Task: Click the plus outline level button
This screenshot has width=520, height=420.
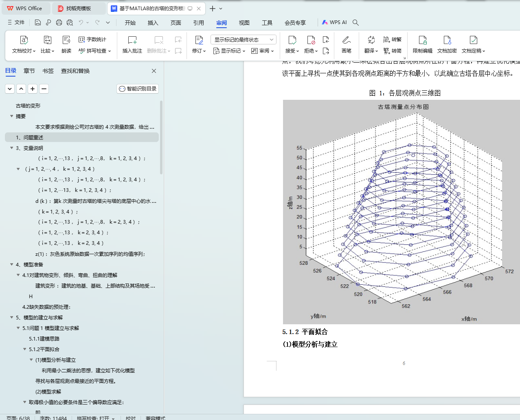Action: click(33, 88)
